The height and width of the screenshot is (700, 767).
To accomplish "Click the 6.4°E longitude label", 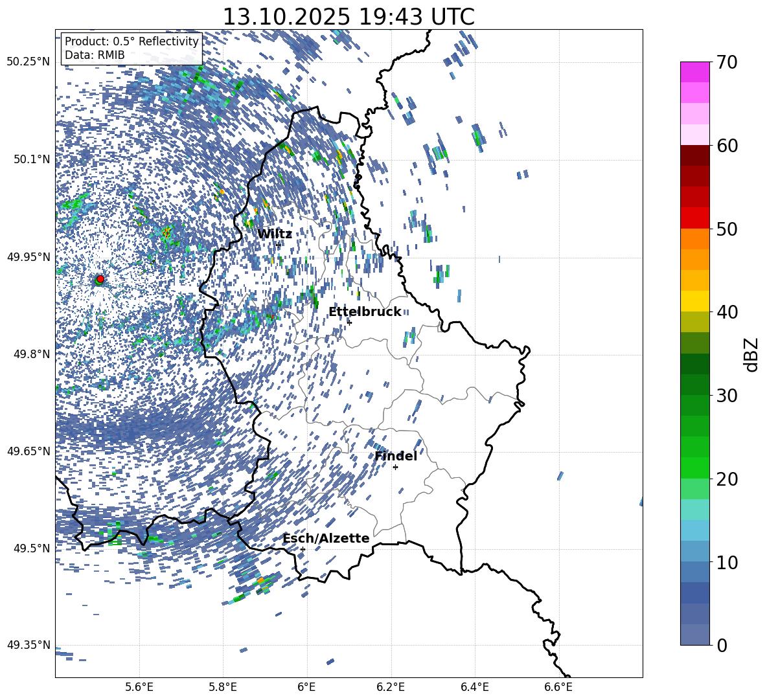I will [x=474, y=687].
